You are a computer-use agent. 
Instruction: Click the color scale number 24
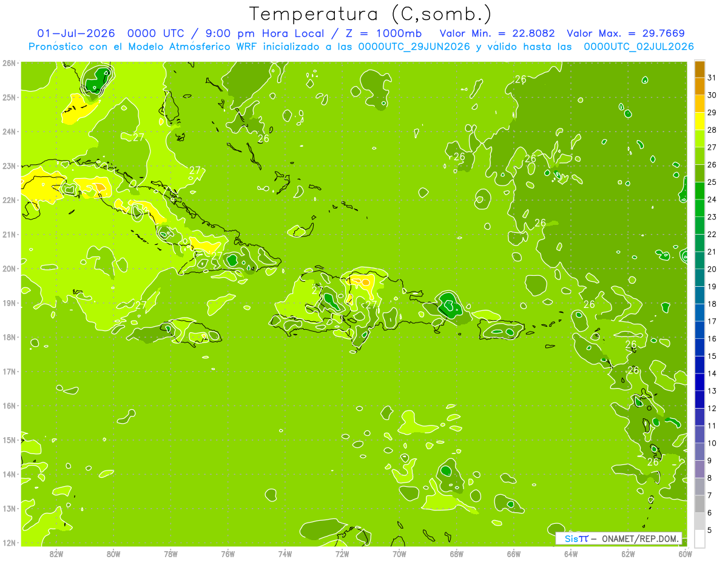pyautogui.click(x=712, y=199)
